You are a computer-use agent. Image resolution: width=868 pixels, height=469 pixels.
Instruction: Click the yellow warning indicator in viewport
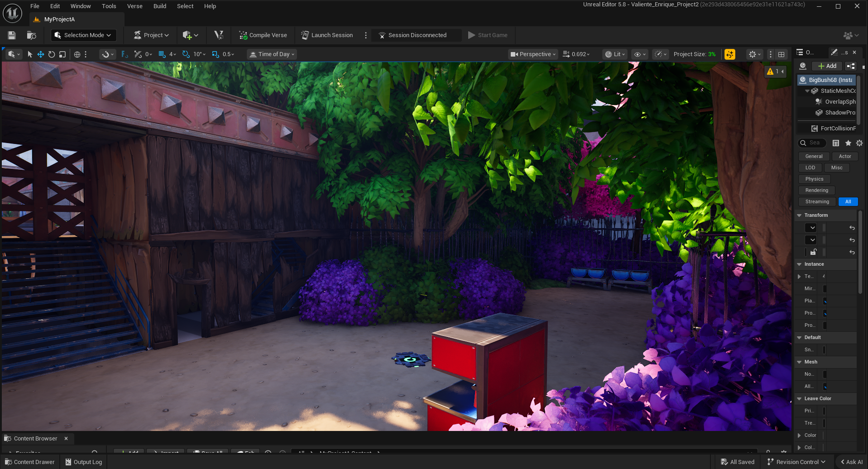click(775, 72)
